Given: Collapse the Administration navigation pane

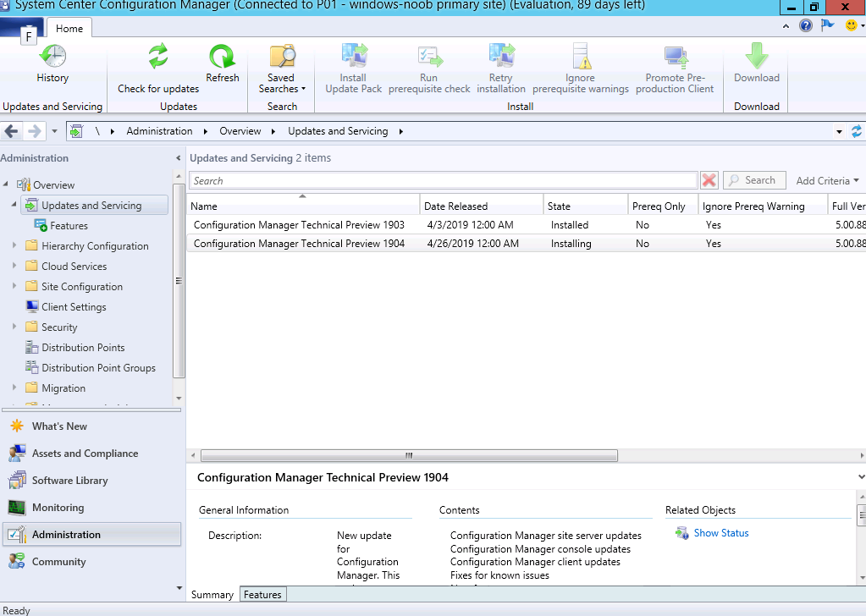Looking at the screenshot, I should tap(178, 158).
